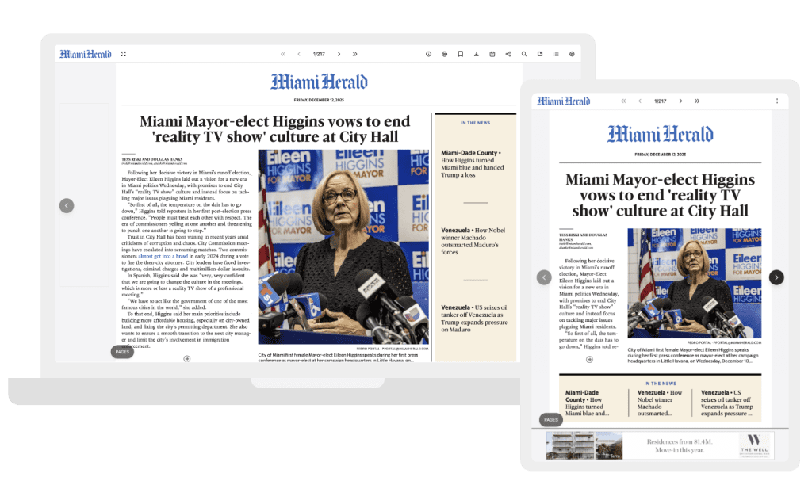The height and width of the screenshot is (504, 812).
Task: Open the three-dot menu on tablet
Action: 777,101
